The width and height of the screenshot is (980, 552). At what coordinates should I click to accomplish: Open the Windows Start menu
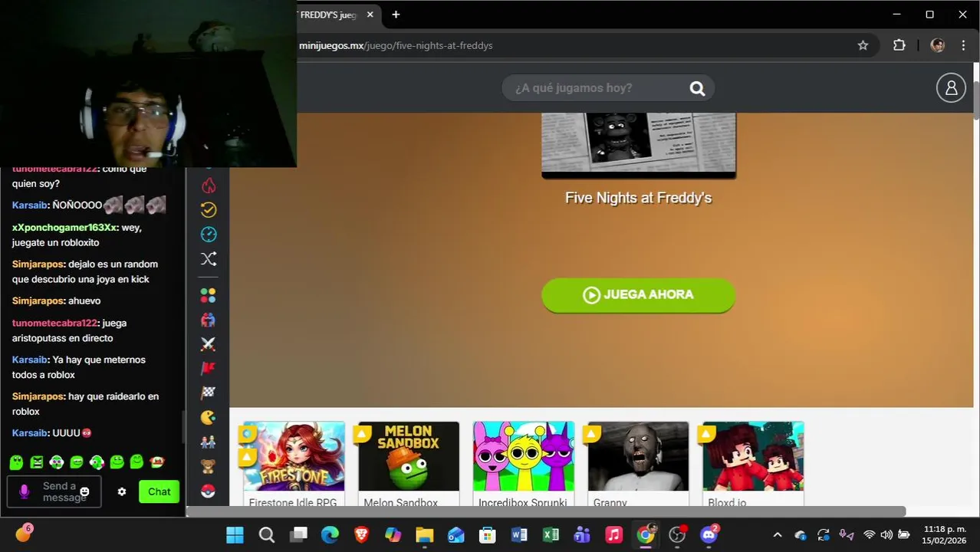tap(235, 535)
